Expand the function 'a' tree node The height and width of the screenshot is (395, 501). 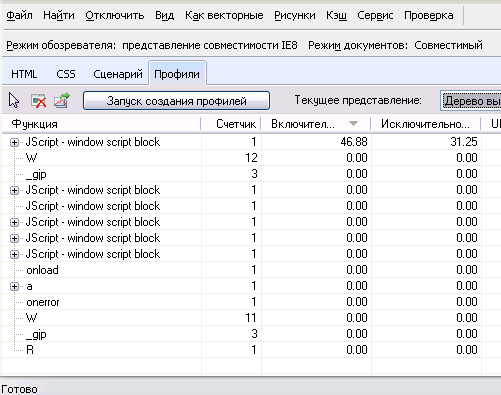(x=14, y=287)
